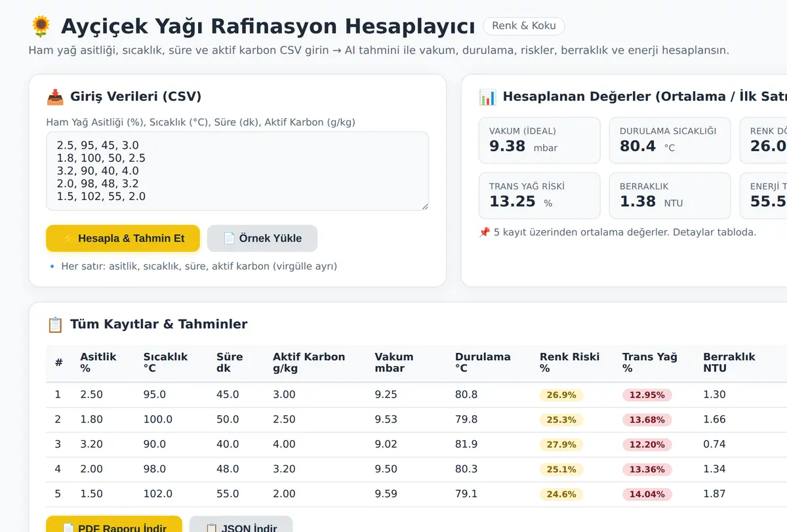This screenshot has width=787, height=532.
Task: Click the 13.68% trans fat badge
Action: [647, 420]
